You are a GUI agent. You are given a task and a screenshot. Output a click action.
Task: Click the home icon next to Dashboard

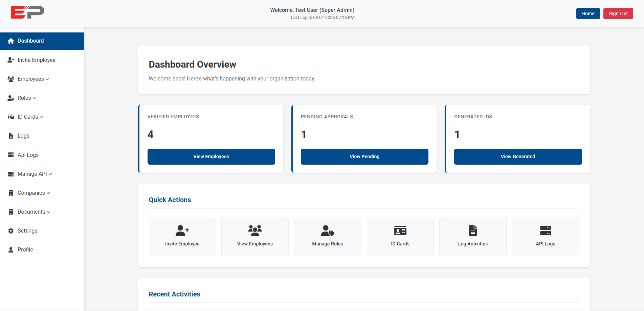coord(10,41)
